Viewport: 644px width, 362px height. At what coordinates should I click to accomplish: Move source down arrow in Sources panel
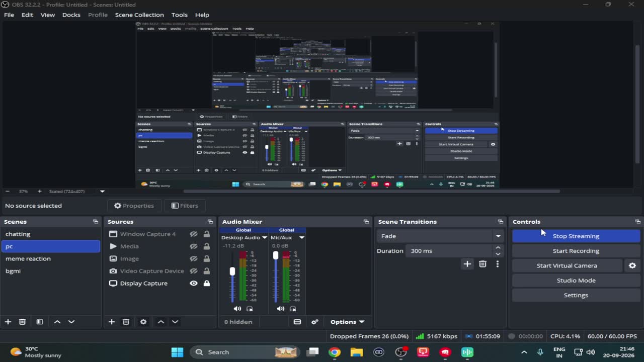(x=175, y=322)
